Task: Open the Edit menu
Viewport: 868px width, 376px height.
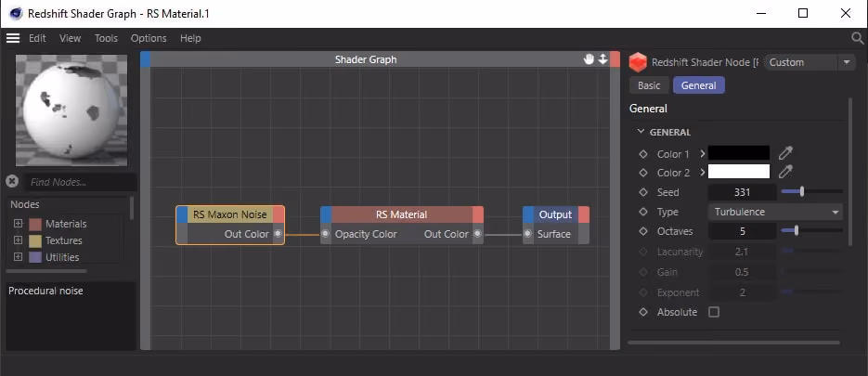Action: (x=37, y=38)
